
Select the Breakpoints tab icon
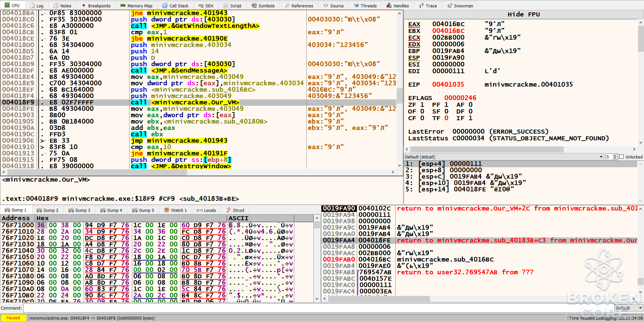84,6
